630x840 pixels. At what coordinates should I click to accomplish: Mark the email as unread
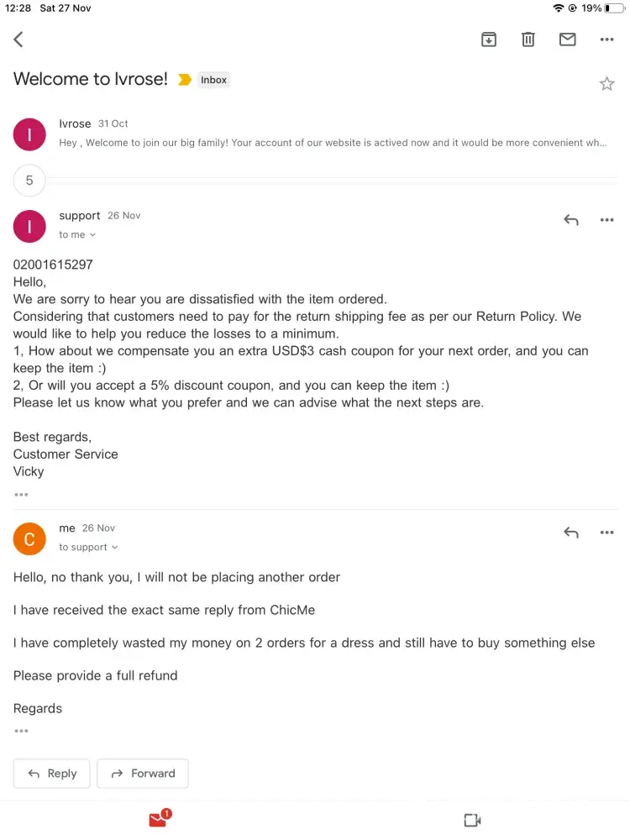click(x=568, y=39)
